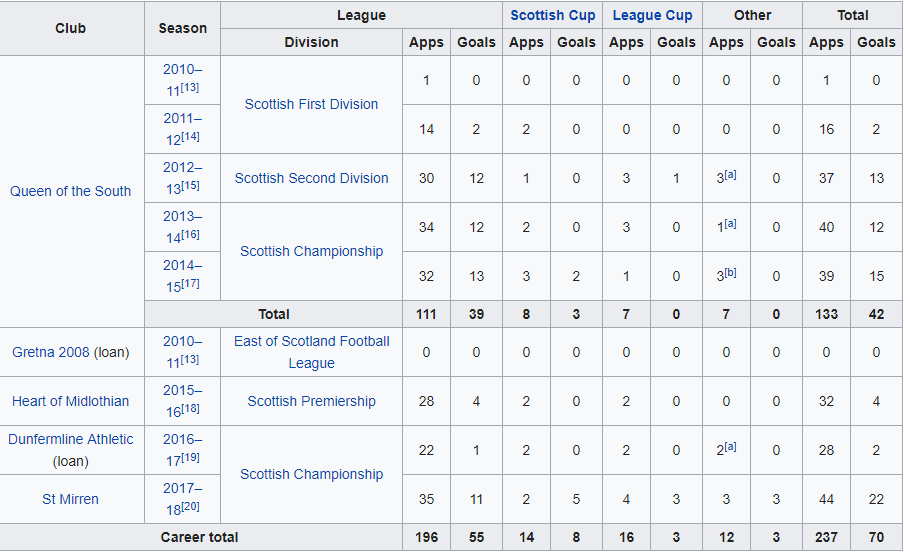The height and width of the screenshot is (555, 910).
Task: Click the Career total 237 apps cell
Action: click(x=826, y=537)
